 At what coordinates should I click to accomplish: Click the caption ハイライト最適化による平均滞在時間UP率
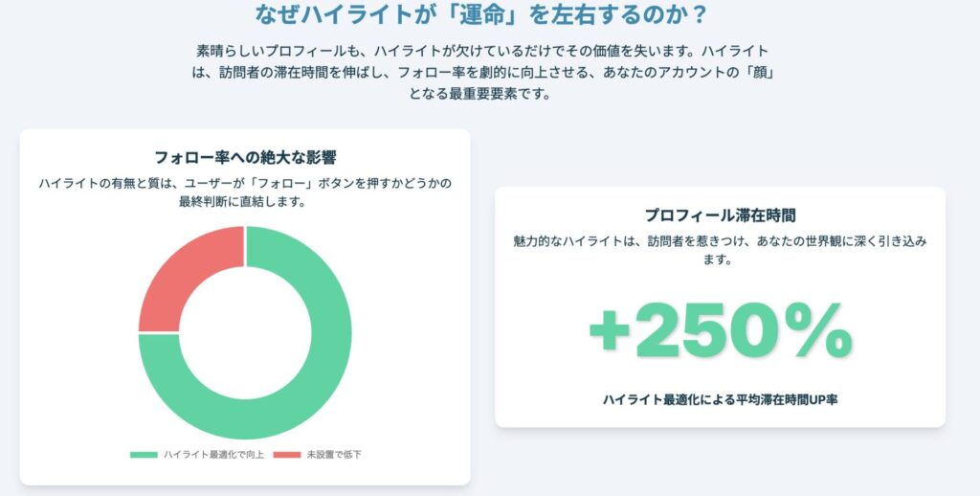pos(720,399)
